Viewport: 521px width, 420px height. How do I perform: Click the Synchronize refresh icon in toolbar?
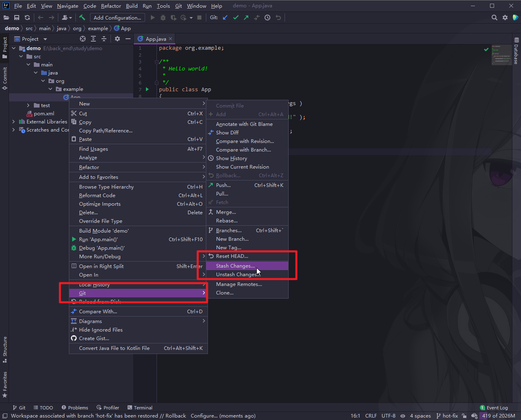pyautogui.click(x=27, y=18)
